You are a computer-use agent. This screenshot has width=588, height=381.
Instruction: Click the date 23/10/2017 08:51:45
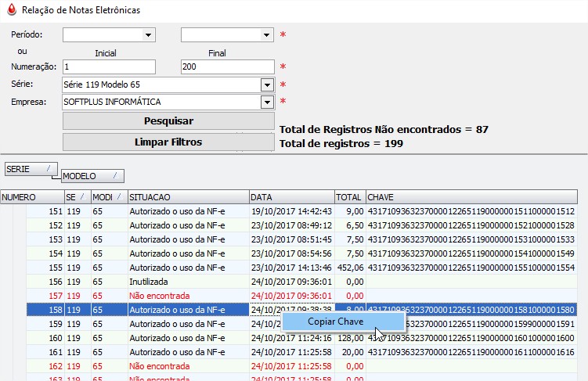pyautogui.click(x=291, y=239)
